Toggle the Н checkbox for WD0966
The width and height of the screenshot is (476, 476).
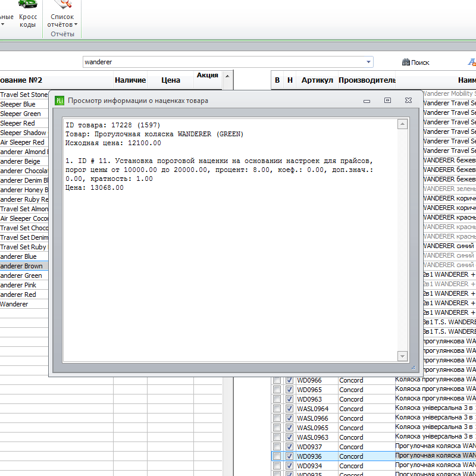pos(289,380)
